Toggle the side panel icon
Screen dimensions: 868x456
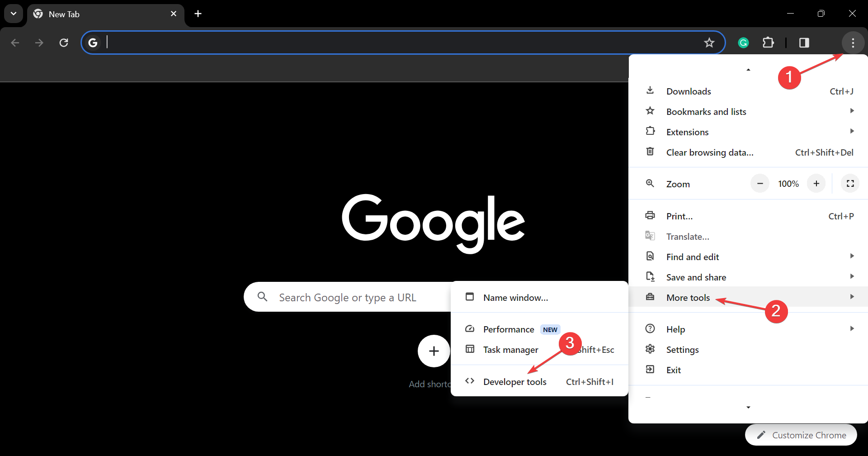(x=804, y=43)
